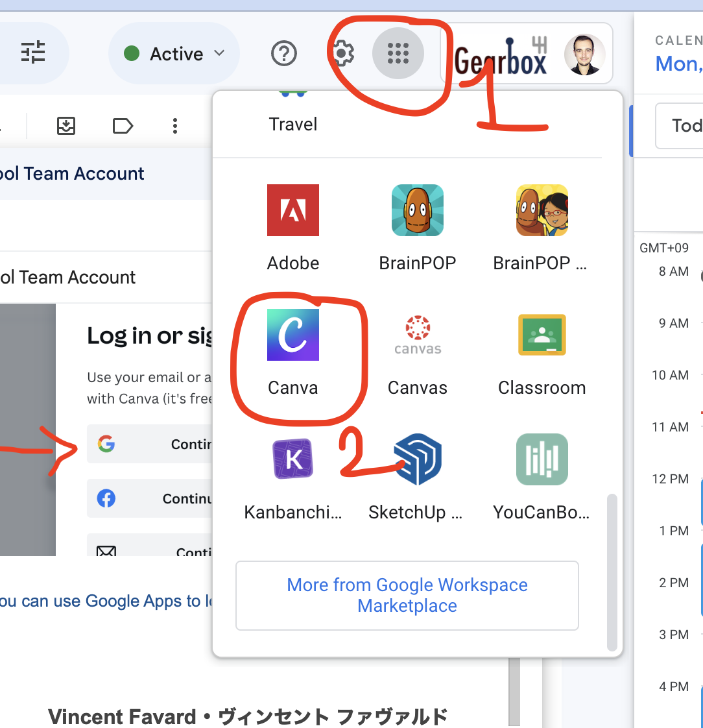
Task: Click the Today button in calendar
Action: [684, 125]
